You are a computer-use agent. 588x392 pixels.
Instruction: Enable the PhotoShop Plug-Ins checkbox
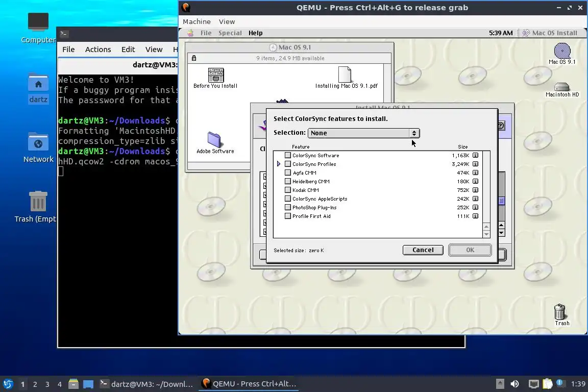point(288,207)
